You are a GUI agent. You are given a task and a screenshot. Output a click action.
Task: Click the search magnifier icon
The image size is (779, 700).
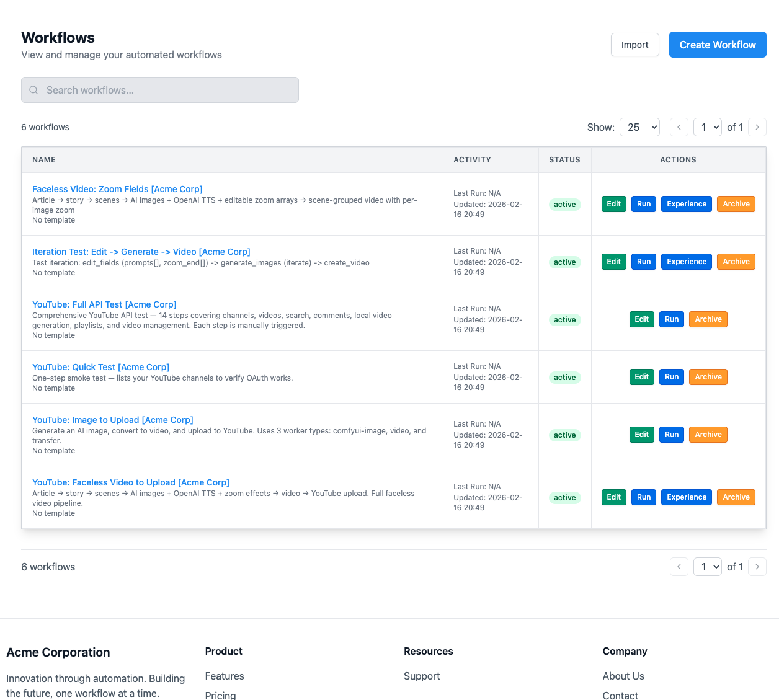click(33, 90)
